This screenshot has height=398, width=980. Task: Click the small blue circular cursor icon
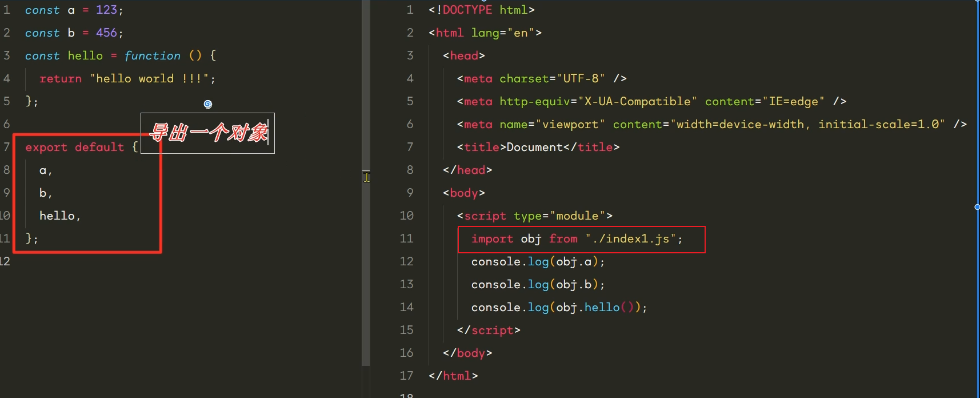pos(208,104)
